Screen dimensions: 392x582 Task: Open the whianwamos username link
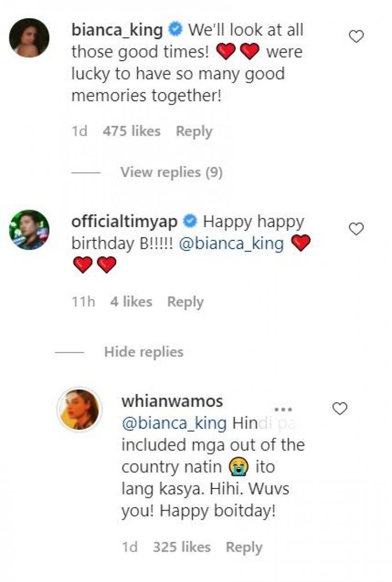[x=172, y=401]
